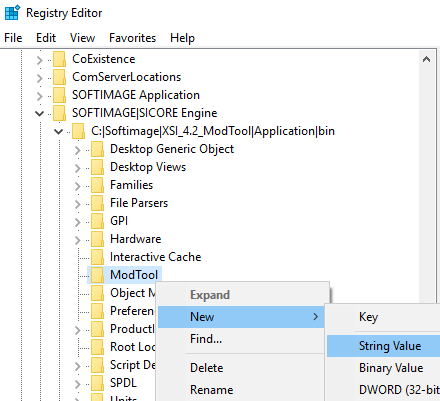
Task: Select the ComServerLocations key label
Action: 127,77
